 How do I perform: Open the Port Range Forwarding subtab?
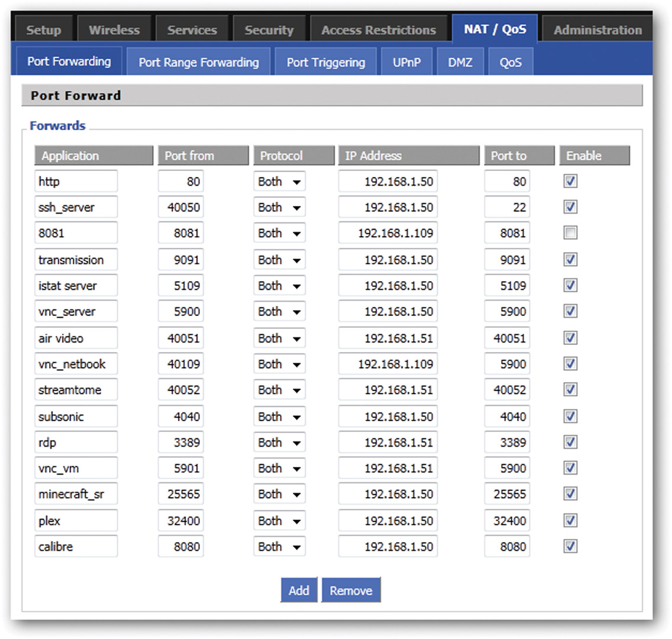(198, 61)
